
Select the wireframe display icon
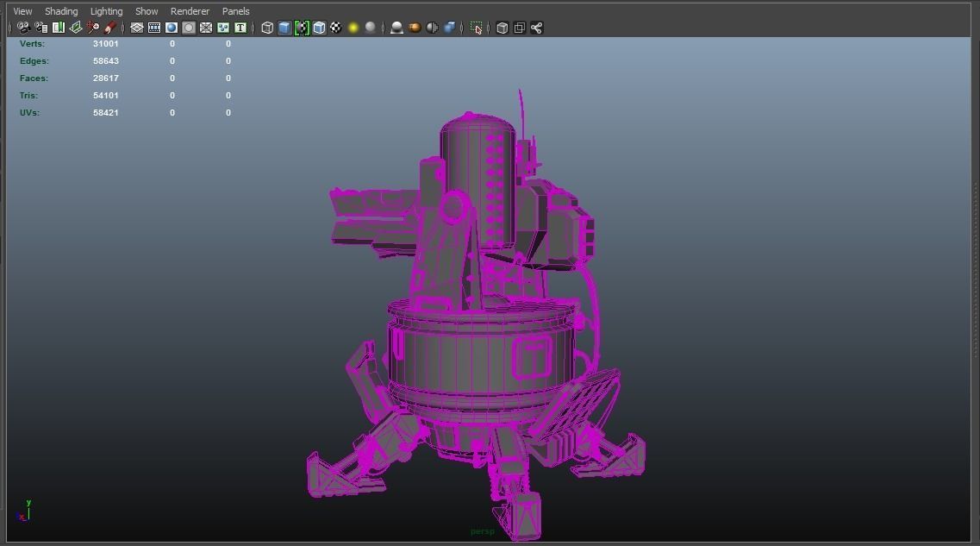[x=266, y=28]
